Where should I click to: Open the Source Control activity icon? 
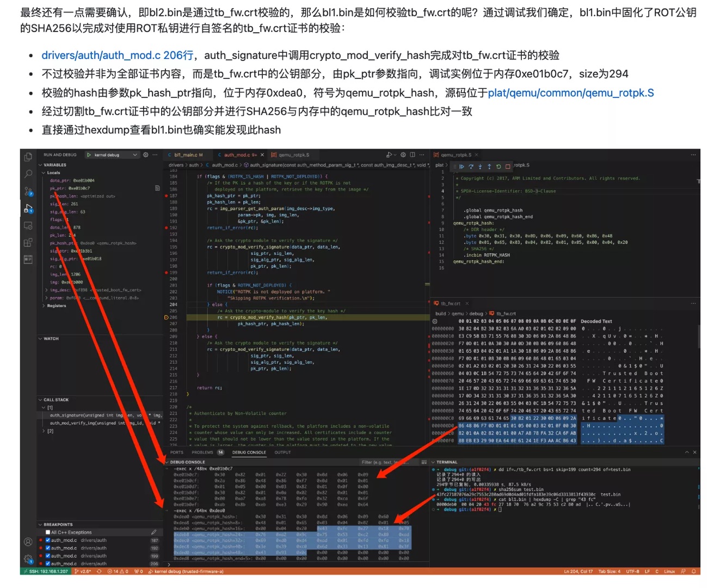28,191
